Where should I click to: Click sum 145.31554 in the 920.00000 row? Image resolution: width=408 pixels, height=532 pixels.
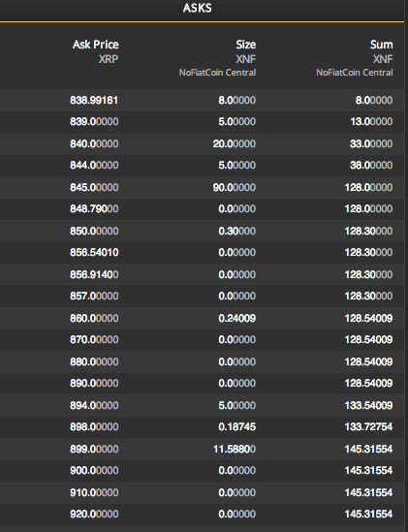(369, 514)
